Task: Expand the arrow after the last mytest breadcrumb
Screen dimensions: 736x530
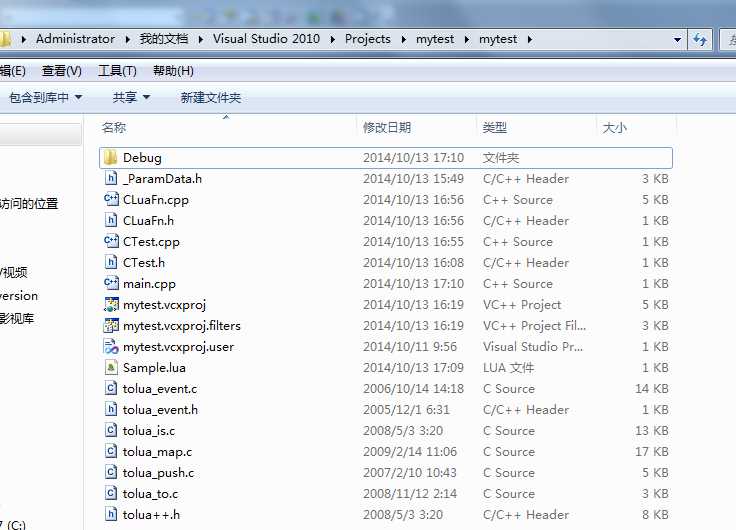Action: pos(529,39)
